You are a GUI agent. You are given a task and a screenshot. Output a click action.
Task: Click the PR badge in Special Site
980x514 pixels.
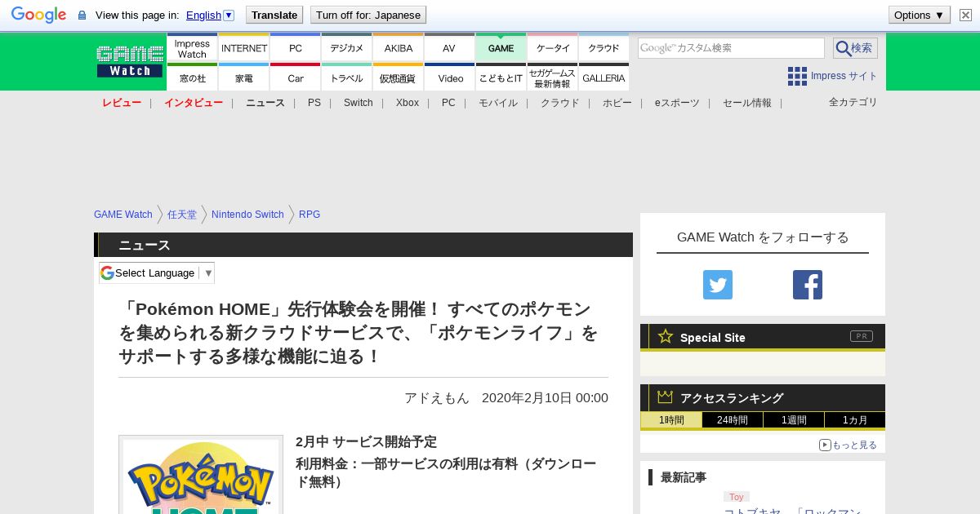point(861,336)
